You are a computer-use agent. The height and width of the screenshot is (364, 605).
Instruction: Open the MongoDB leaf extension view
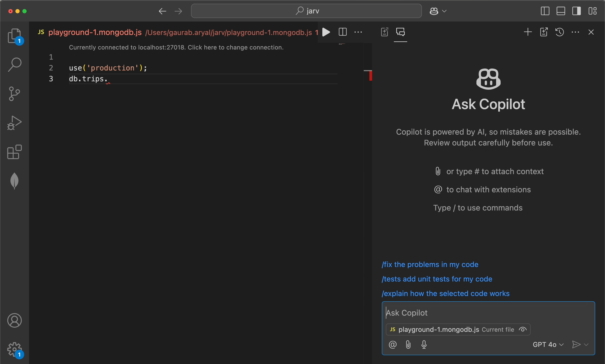(x=15, y=181)
